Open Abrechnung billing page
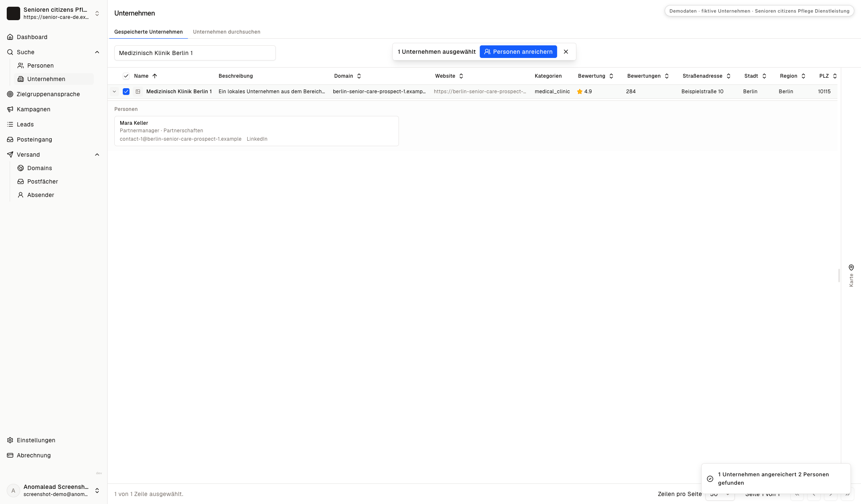 pyautogui.click(x=34, y=455)
